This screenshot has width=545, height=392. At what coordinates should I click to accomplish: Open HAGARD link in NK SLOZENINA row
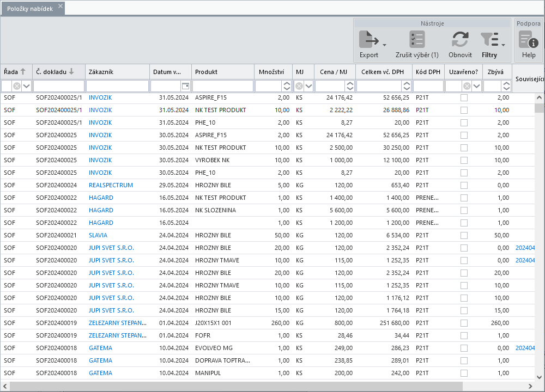pos(101,210)
